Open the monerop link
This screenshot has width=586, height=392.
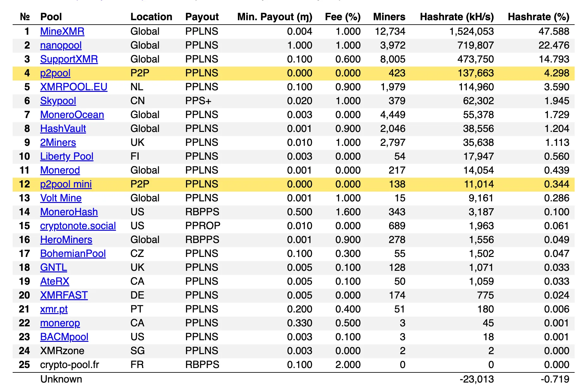[60, 323]
